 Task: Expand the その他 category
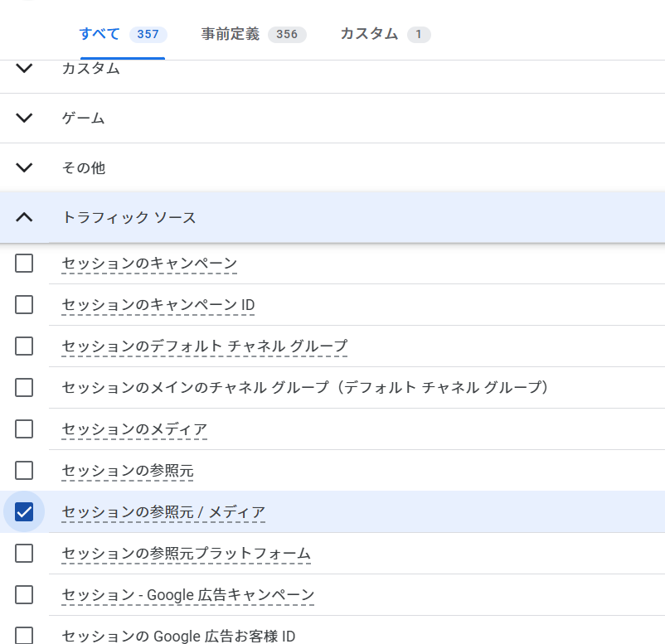tap(24, 167)
